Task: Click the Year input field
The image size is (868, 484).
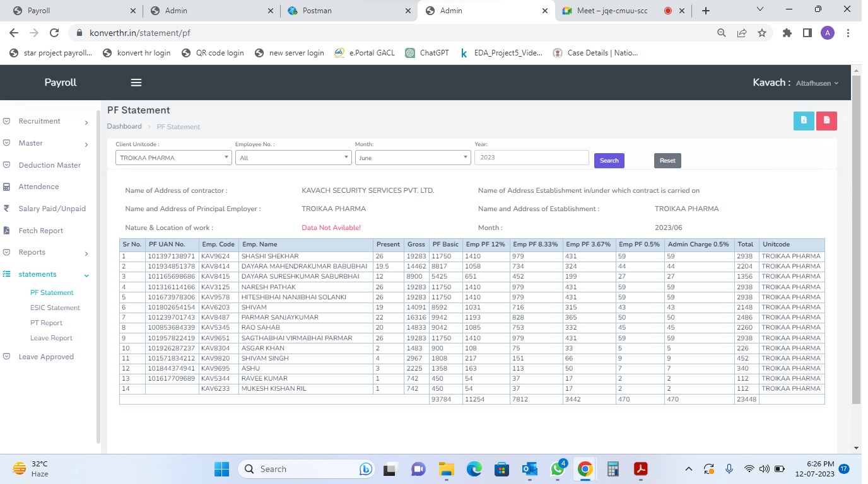Action: 532,158
